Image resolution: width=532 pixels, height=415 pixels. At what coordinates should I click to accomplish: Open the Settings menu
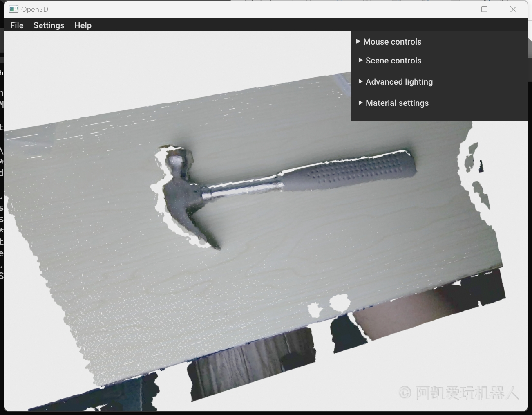click(49, 25)
